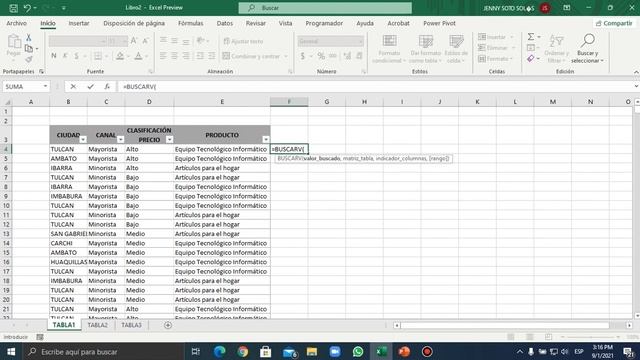
Task: Open Microsoft Store from taskbar
Action: [266, 351]
